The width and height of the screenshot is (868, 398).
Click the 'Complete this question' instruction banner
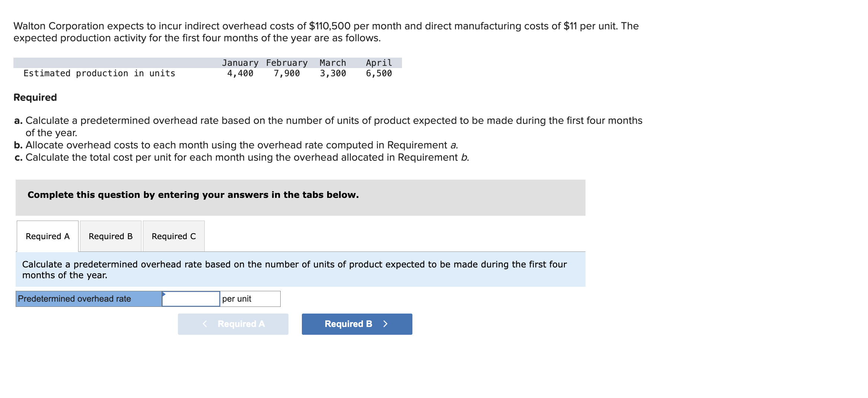click(193, 195)
